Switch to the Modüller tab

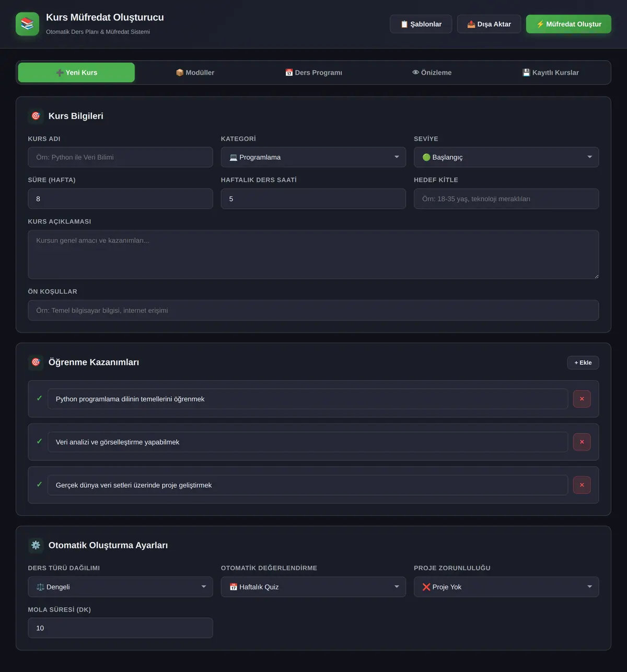pos(195,73)
